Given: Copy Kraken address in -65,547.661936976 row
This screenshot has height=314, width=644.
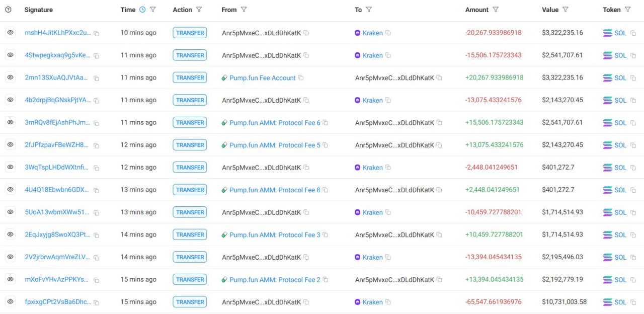Looking at the screenshot, I should coord(388,302).
